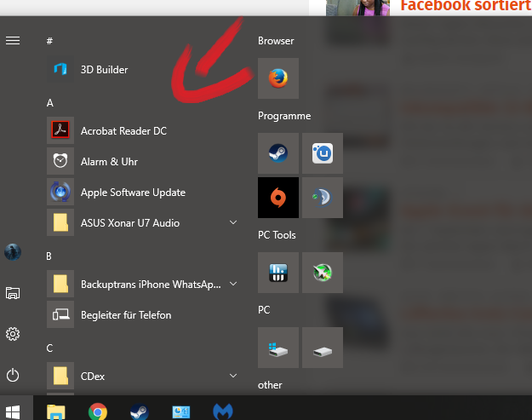Viewport: 532px width, 420px height.
Task: Launch Google Chrome from taskbar
Action: point(98,411)
